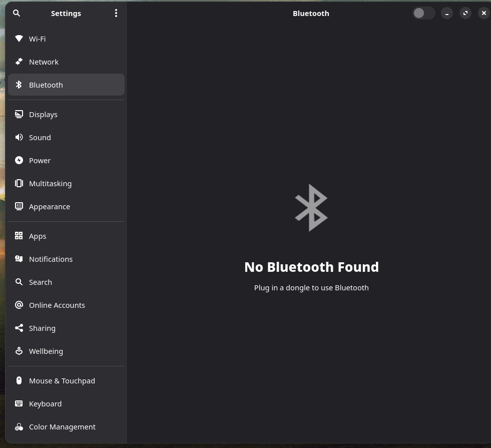491x448 pixels.
Task: Switch to the Network panel
Action: [x=67, y=62]
